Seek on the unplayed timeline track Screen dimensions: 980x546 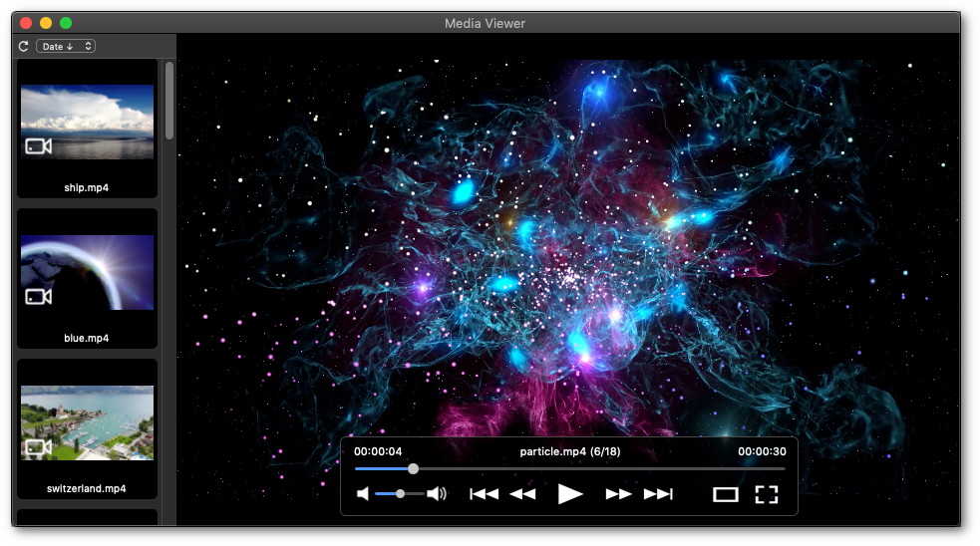tap(601, 468)
